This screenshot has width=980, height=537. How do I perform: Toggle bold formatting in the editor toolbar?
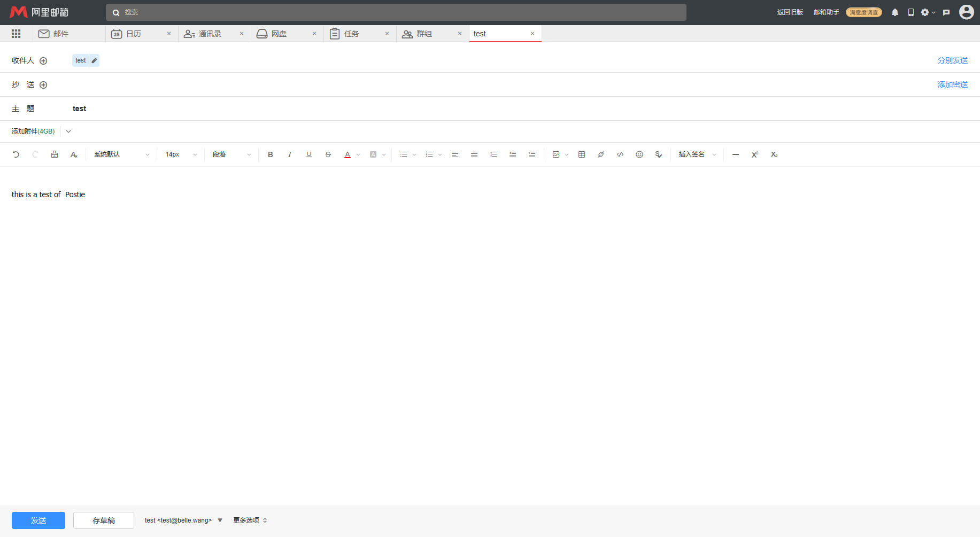pyautogui.click(x=271, y=154)
